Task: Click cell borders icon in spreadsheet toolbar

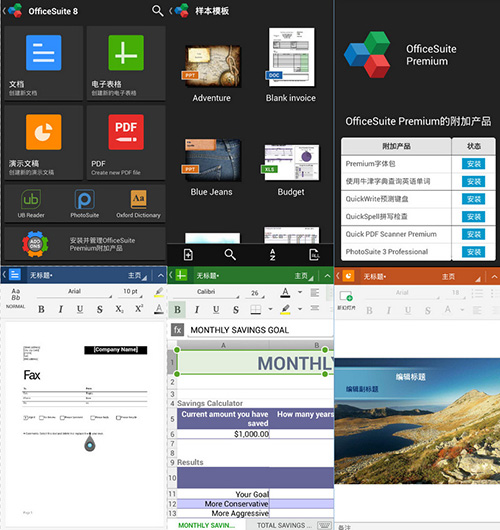Action: pyautogui.click(x=256, y=309)
